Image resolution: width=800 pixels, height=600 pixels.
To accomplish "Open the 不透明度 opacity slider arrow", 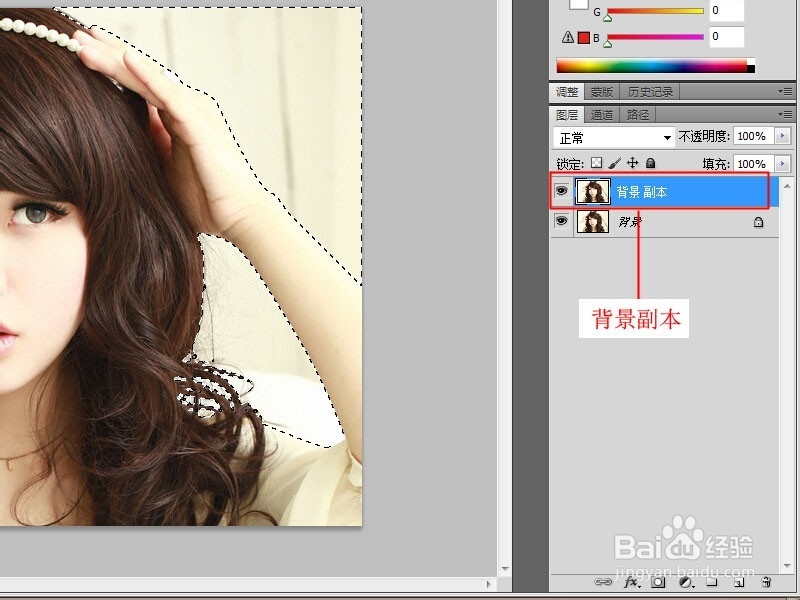I will point(782,136).
